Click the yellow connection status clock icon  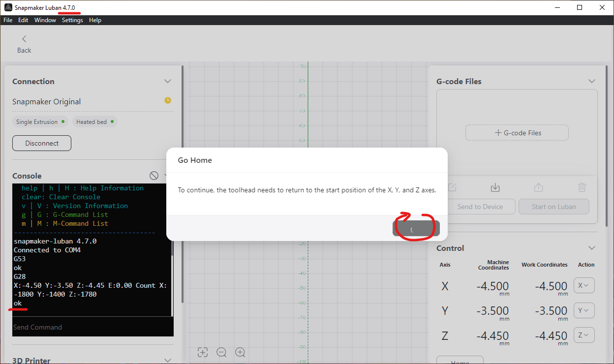[168, 100]
